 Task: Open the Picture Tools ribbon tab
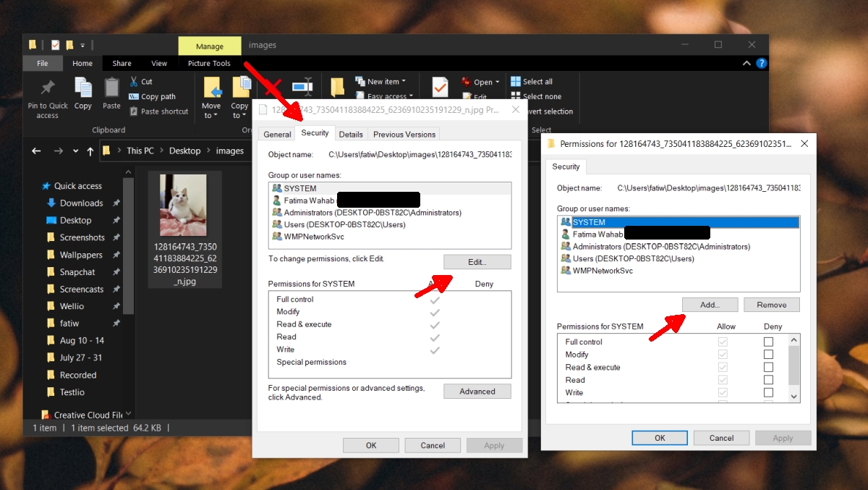tap(209, 63)
